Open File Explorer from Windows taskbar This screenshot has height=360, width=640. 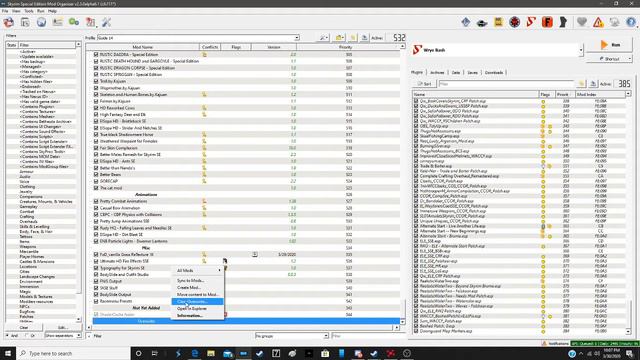click(211, 353)
